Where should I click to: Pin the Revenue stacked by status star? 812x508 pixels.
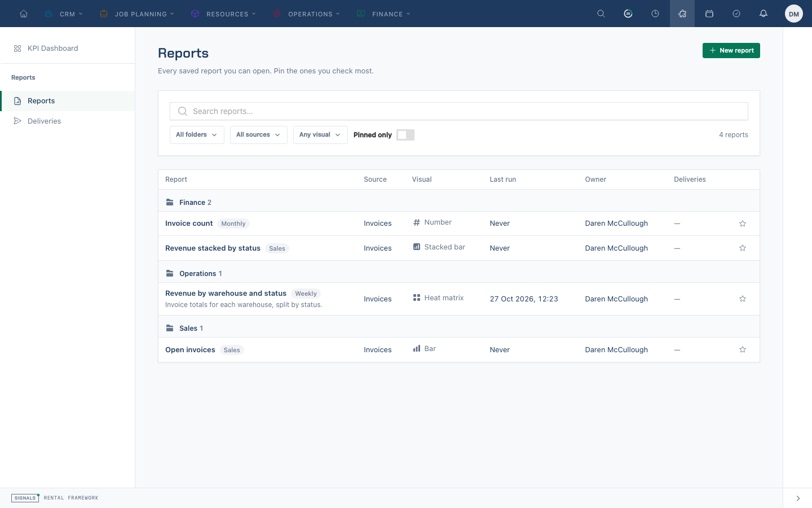coord(743,248)
